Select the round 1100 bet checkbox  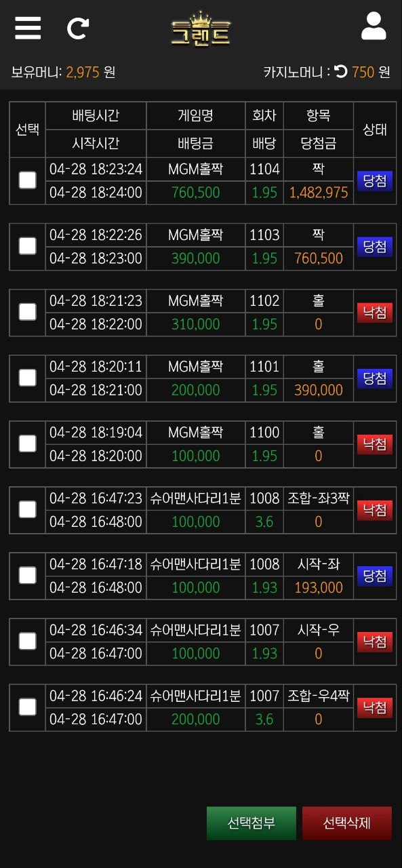[27, 443]
